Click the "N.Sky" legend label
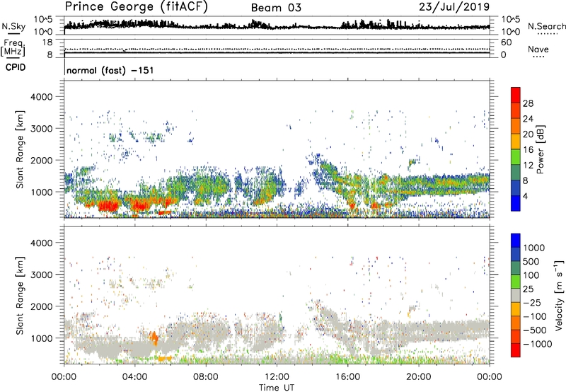This screenshot has height=392, width=566. (13, 26)
